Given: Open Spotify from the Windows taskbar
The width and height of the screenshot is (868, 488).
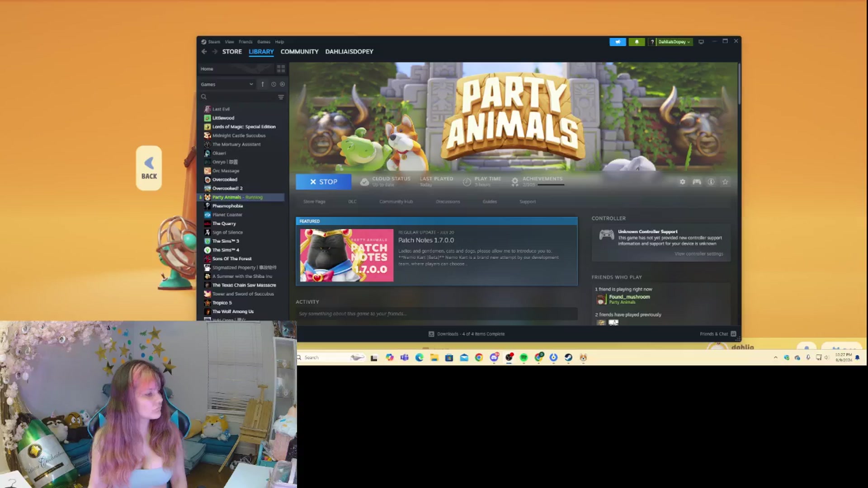Looking at the screenshot, I should point(524,357).
